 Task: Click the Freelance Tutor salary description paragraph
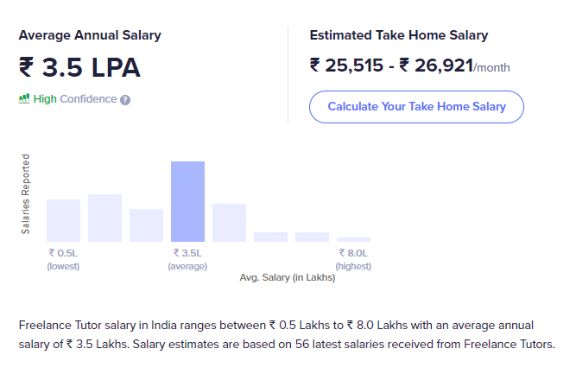[x=287, y=335]
